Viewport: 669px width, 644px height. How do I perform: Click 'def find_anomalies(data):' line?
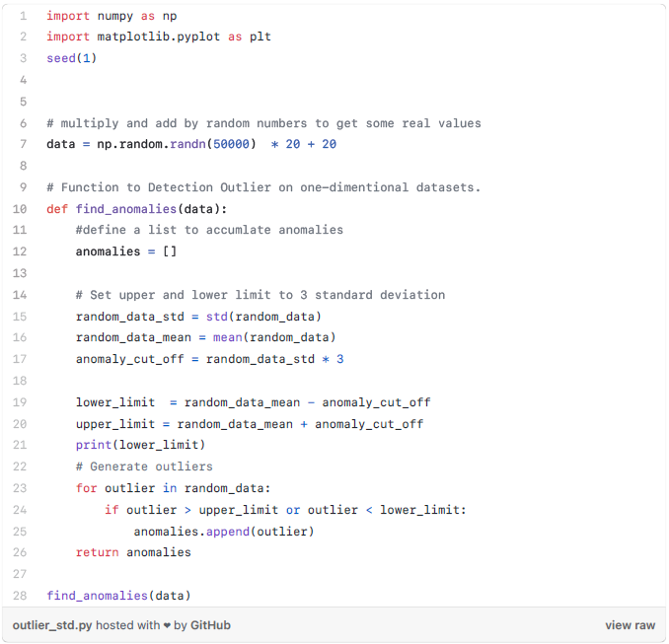tap(137, 209)
